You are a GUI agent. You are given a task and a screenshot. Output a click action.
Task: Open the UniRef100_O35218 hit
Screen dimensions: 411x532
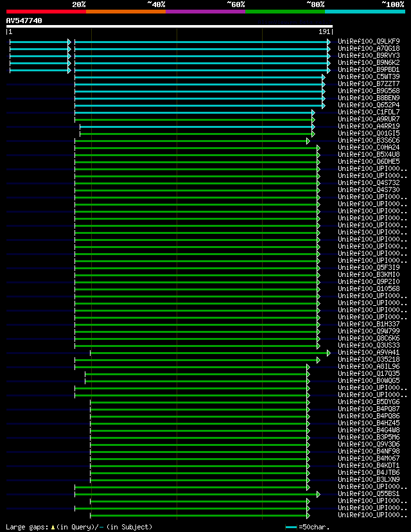(369, 359)
